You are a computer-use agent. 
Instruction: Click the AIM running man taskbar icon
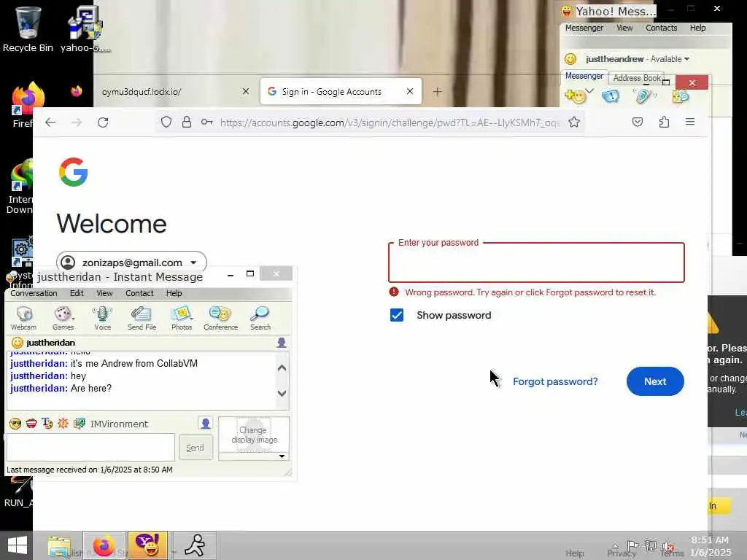(194, 545)
